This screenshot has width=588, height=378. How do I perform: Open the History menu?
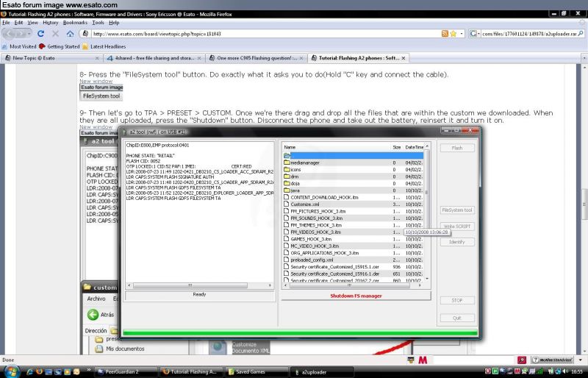click(50, 23)
